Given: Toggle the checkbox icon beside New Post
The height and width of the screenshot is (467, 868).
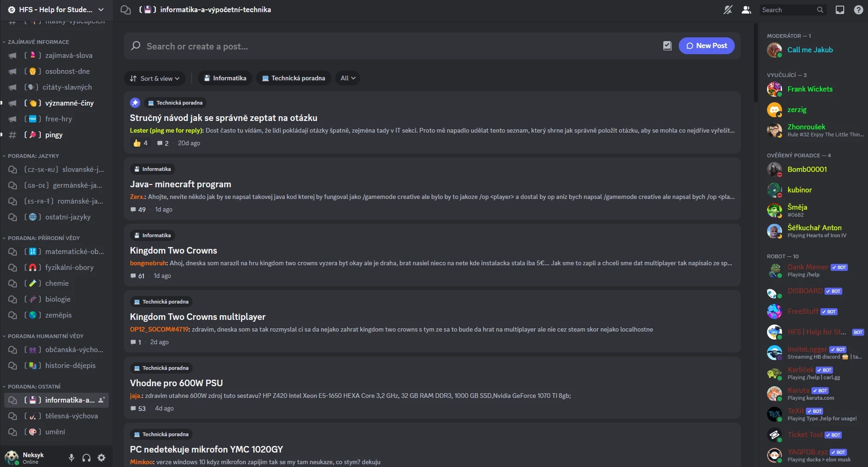Looking at the screenshot, I should point(667,46).
